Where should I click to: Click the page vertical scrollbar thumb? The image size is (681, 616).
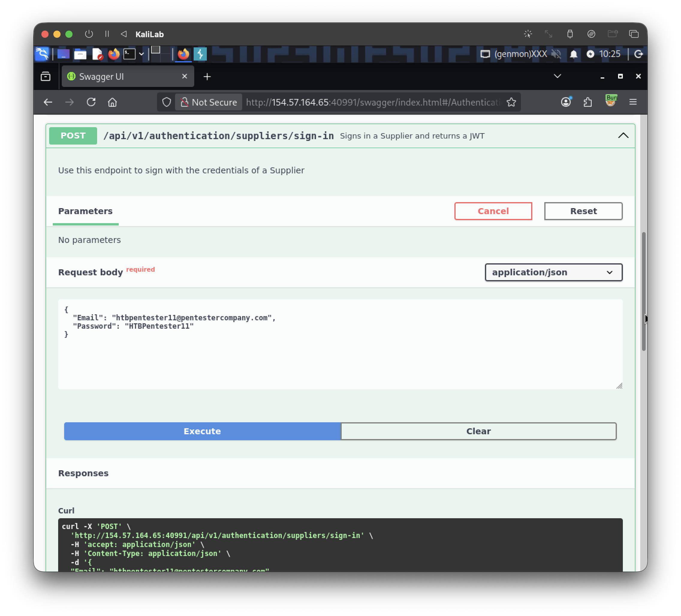tap(644, 291)
